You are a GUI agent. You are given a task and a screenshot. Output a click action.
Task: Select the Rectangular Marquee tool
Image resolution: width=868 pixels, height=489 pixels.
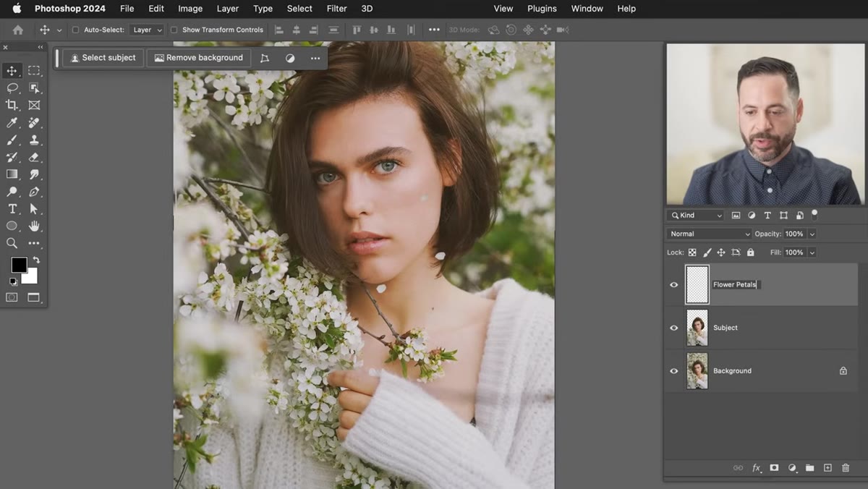point(34,71)
